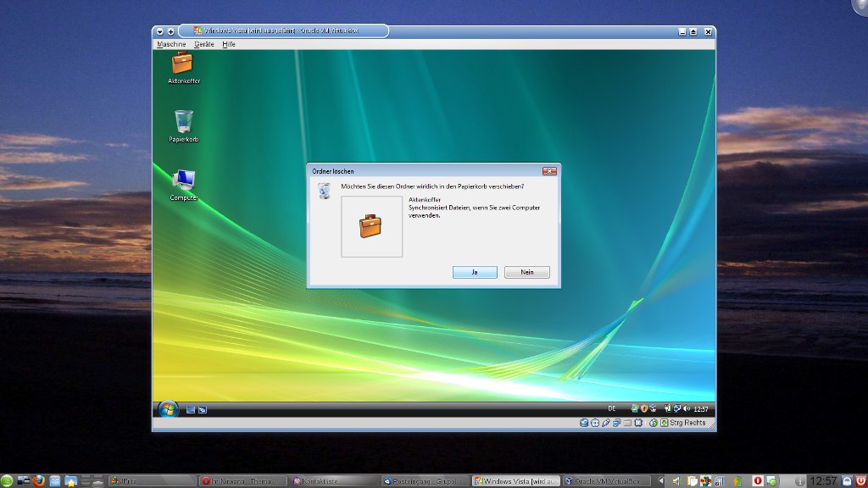Click the Vista tray security shield icon
Screen dimensions: 868x488
pos(644,408)
